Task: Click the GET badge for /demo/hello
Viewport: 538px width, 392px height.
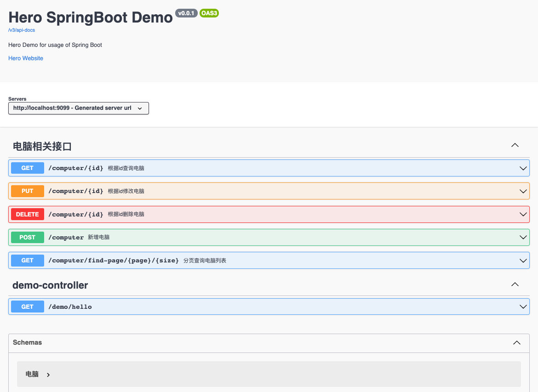Action: click(x=28, y=307)
